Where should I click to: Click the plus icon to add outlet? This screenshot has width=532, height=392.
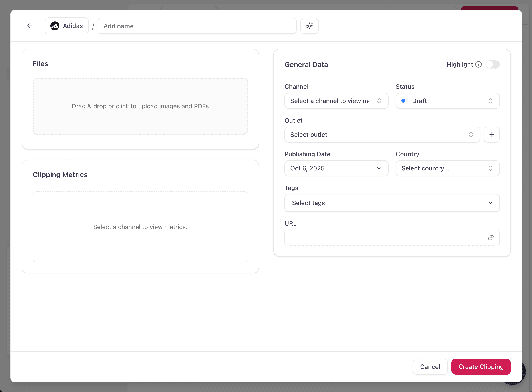tap(491, 135)
